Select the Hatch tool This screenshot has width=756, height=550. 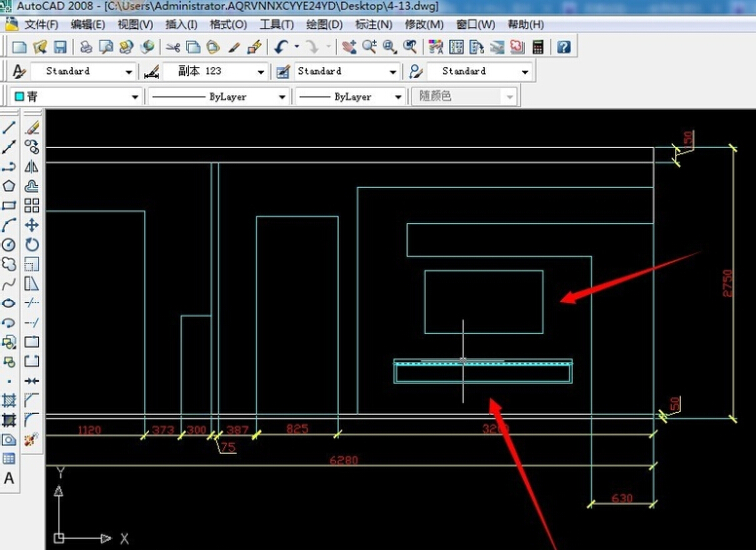click(x=9, y=400)
